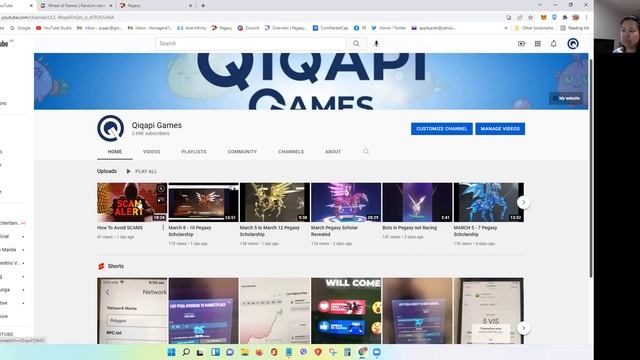The height and width of the screenshot is (360, 640).
Task: Open the Viber icon in the taskbar
Action: [x=303, y=352]
